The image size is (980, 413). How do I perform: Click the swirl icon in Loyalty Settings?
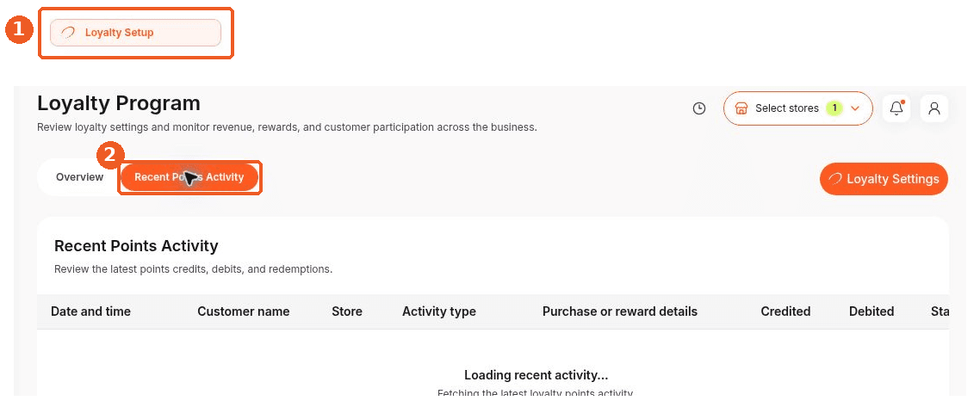[835, 179]
